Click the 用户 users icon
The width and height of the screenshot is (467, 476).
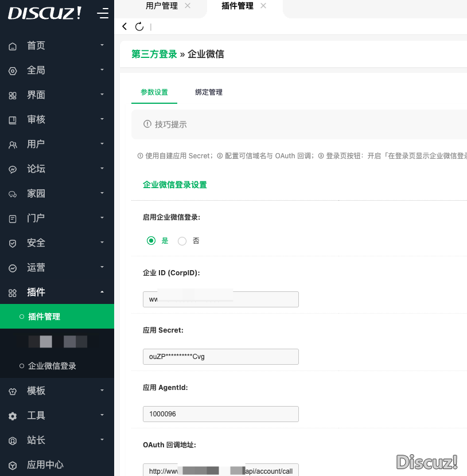pyautogui.click(x=13, y=145)
